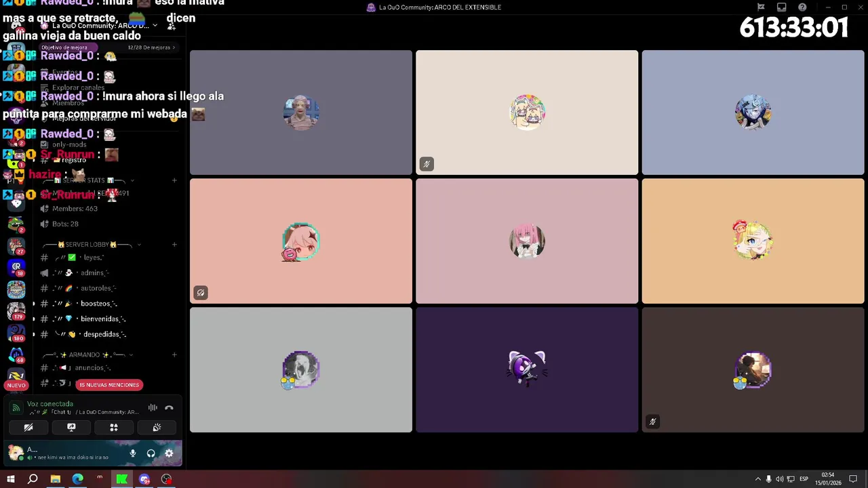Click the Spotify status icon beside Voz conectada
This screenshot has height=488, width=868.
pyautogui.click(x=16, y=408)
